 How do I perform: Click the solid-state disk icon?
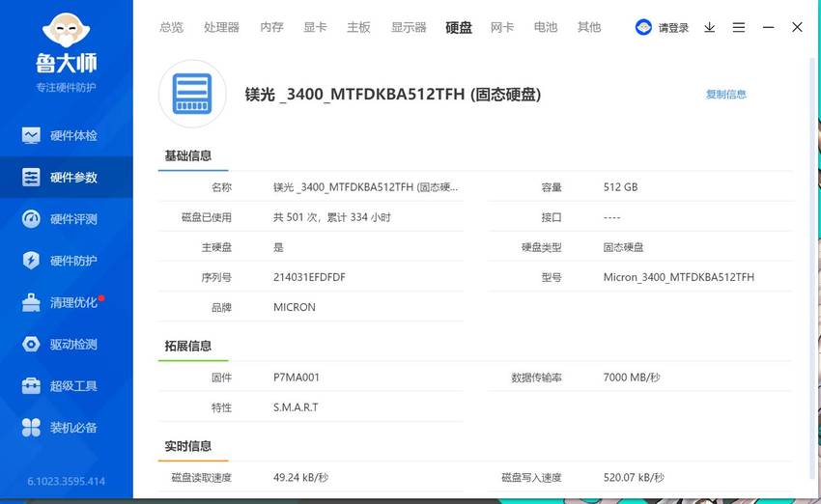(192, 94)
